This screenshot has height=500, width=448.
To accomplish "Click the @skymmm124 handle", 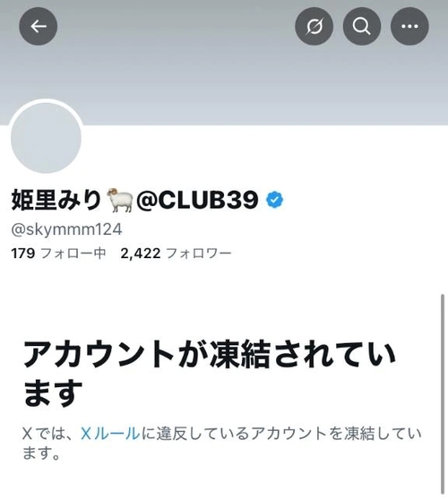I will pos(66,229).
